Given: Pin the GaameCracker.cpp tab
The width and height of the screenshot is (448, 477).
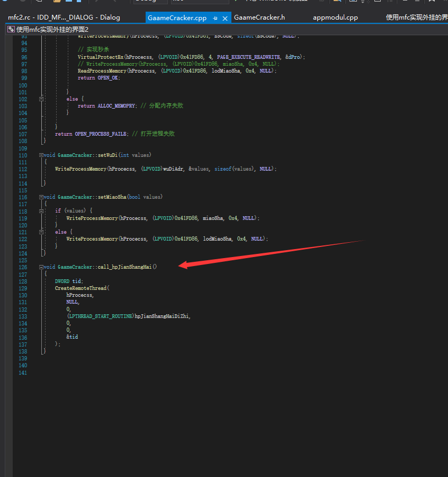Looking at the screenshot, I should pyautogui.click(x=215, y=18).
